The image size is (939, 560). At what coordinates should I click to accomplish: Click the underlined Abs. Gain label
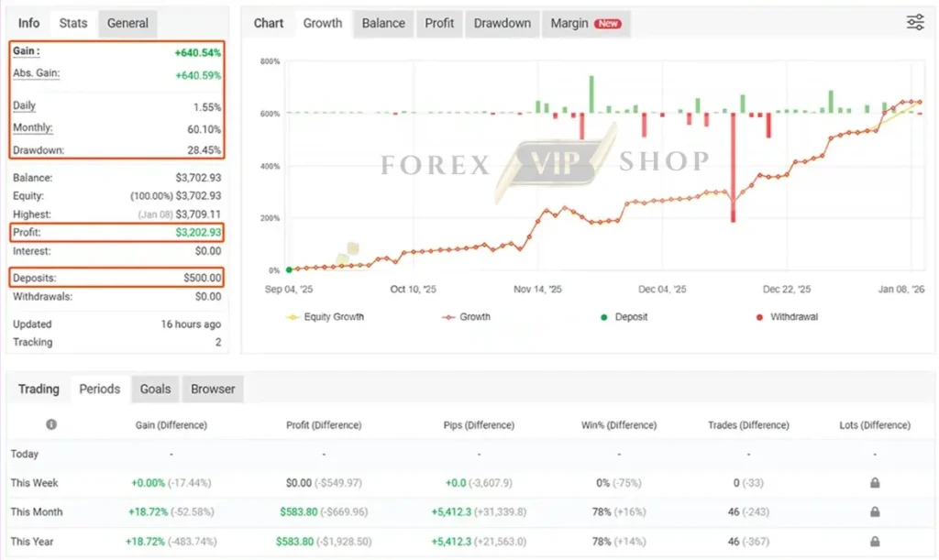[x=36, y=73]
